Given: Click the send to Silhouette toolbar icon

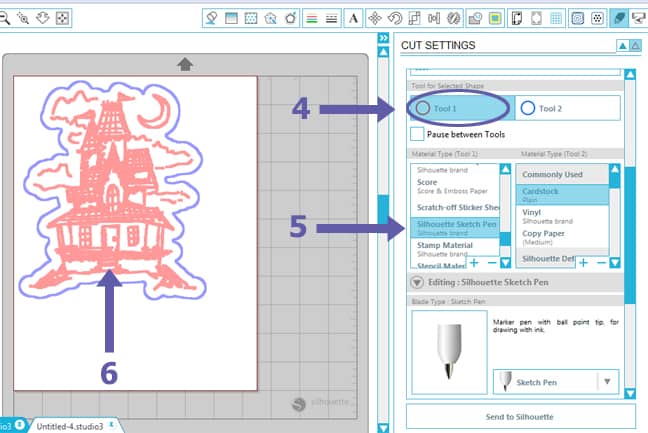Looking at the screenshot, I should pyautogui.click(x=639, y=18).
